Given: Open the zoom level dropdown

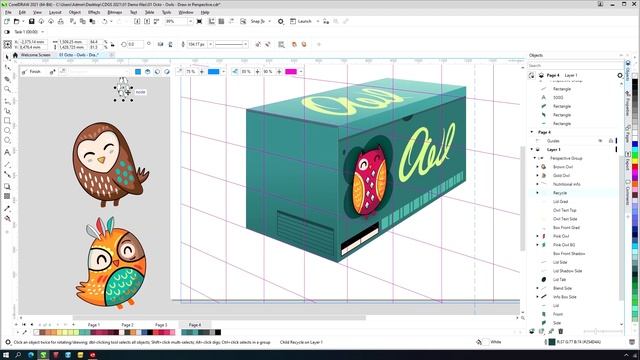Looking at the screenshot, I should click(190, 21).
